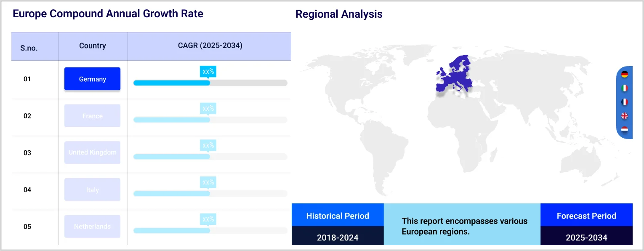
Task: Pick the Netherlands country button
Action: coord(92,226)
